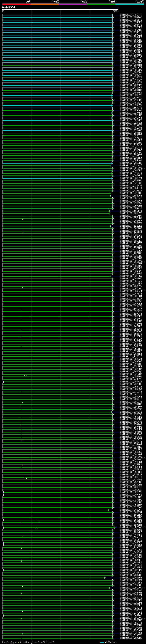
Task: Click the UniRef100_B3E7T2 hit name
Action: 131,311
